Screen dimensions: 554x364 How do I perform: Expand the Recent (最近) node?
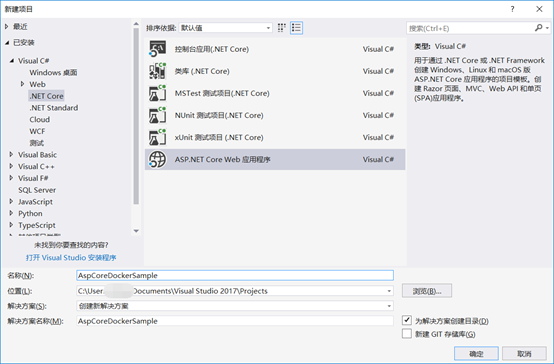(x=6, y=27)
